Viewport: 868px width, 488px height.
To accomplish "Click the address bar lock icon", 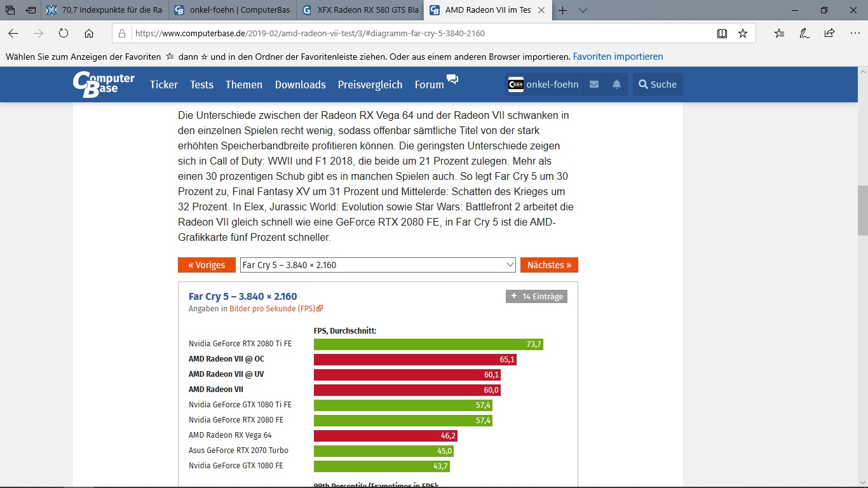I will click(123, 34).
